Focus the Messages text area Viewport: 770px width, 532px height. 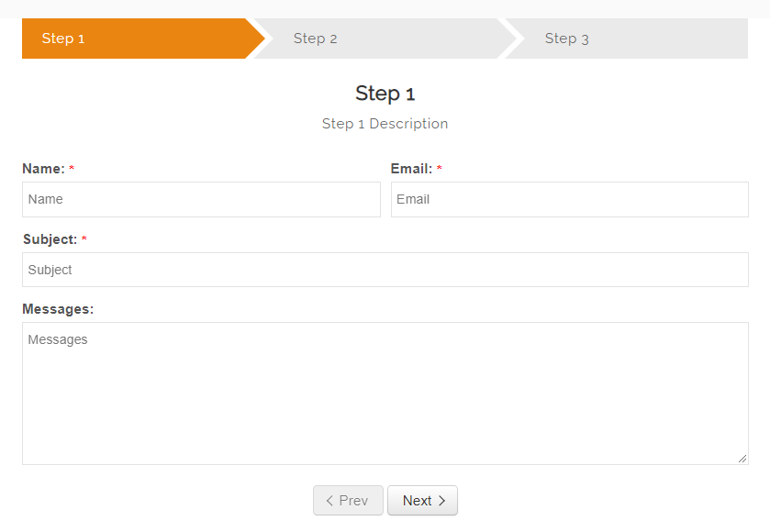point(385,393)
